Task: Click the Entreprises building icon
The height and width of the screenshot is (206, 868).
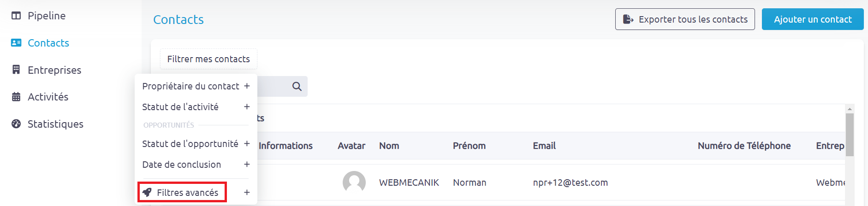Action: pyautogui.click(x=16, y=70)
